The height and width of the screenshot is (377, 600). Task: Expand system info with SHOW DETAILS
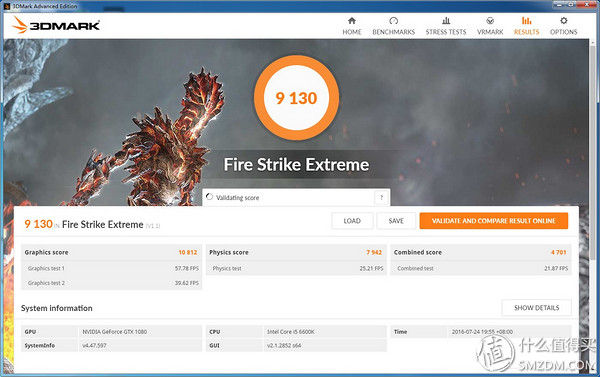pos(536,308)
